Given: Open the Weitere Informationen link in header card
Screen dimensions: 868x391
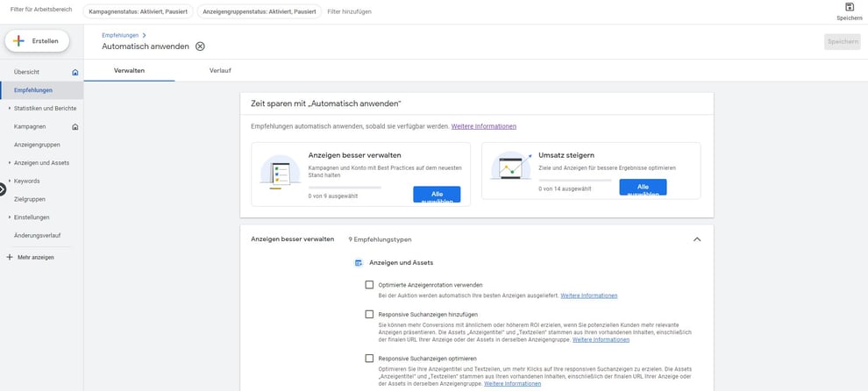Looking at the screenshot, I should click(483, 126).
